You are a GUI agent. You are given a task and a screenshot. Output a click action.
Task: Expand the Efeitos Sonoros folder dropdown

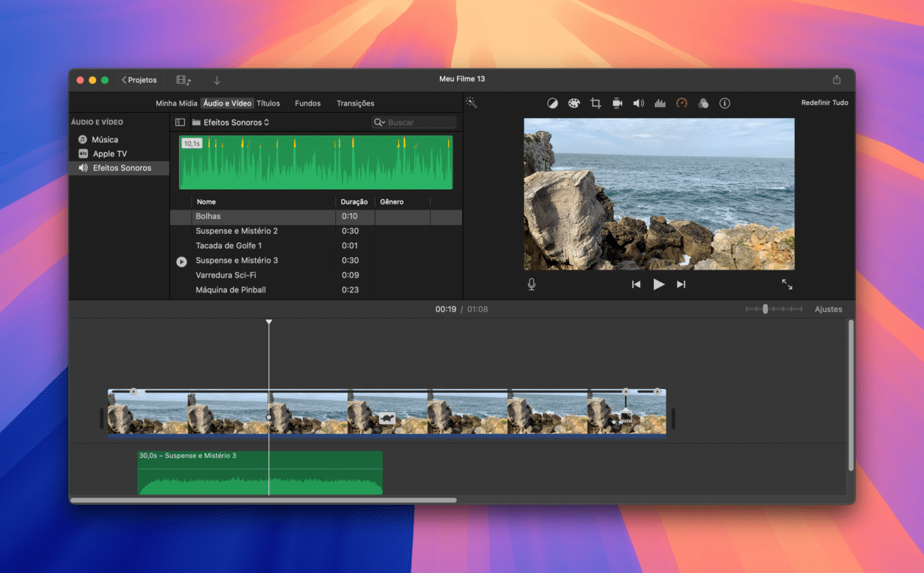coord(231,122)
